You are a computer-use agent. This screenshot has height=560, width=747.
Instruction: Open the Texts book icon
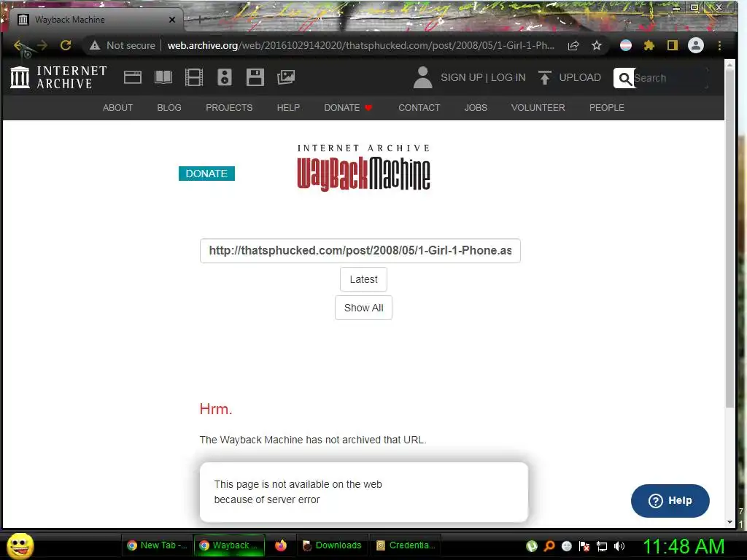163,77
